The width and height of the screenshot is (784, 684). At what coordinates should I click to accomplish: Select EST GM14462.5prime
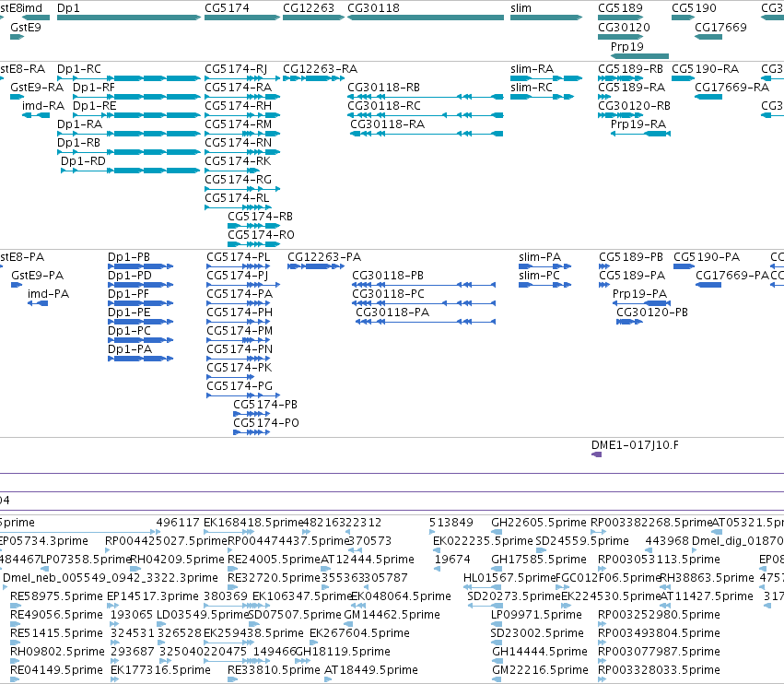[x=348, y=624]
